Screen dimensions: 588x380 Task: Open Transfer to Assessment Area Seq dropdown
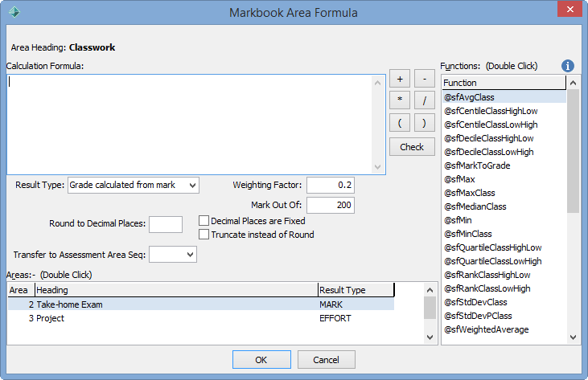pos(172,255)
